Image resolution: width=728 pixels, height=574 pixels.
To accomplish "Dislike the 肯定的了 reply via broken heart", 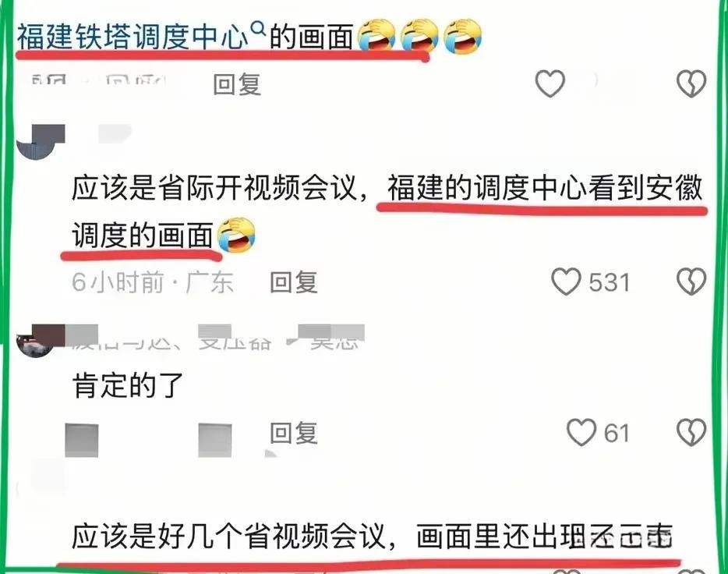I will click(691, 432).
